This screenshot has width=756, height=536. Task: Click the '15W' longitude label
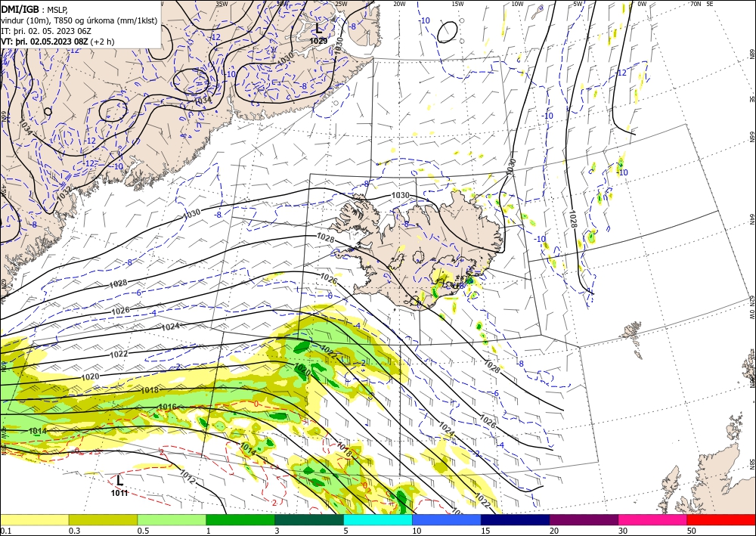point(457,4)
